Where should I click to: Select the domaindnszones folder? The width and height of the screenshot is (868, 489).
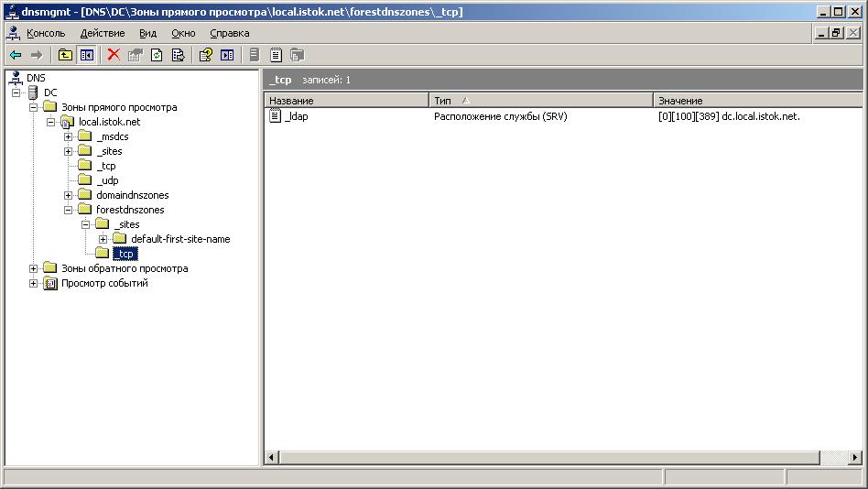(x=132, y=195)
